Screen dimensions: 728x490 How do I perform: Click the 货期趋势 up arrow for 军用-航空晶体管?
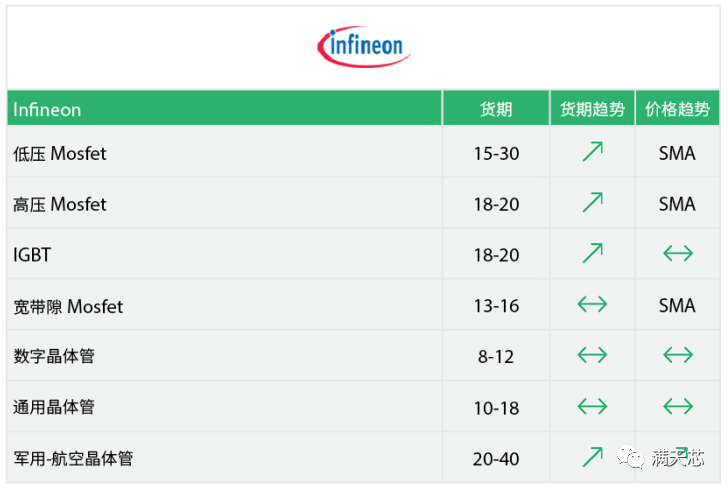pyautogui.click(x=592, y=457)
